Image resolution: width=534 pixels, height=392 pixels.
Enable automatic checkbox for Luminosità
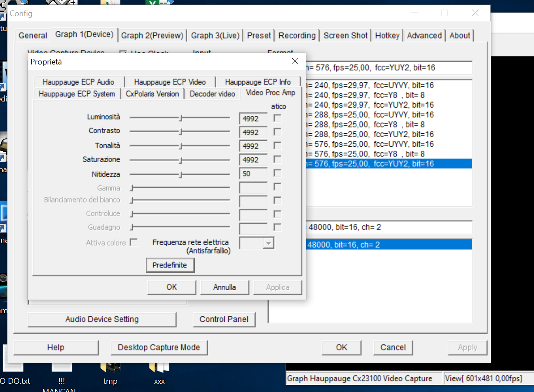pos(277,118)
